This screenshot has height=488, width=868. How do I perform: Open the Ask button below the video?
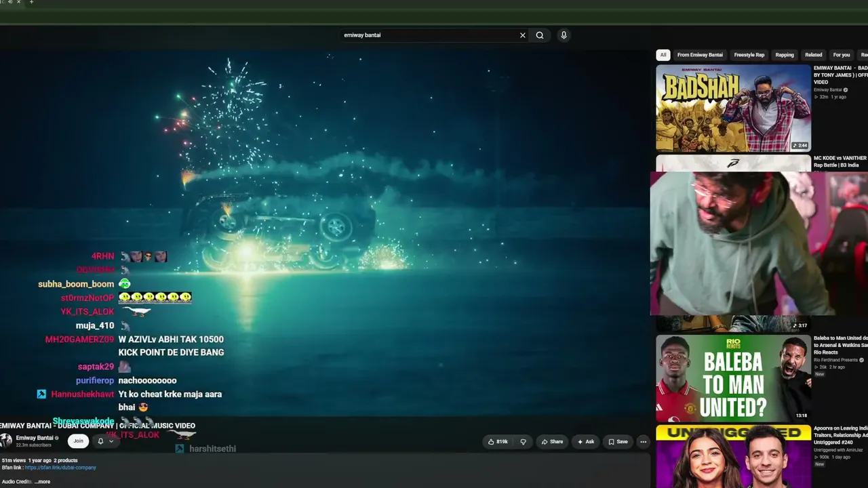click(x=586, y=442)
